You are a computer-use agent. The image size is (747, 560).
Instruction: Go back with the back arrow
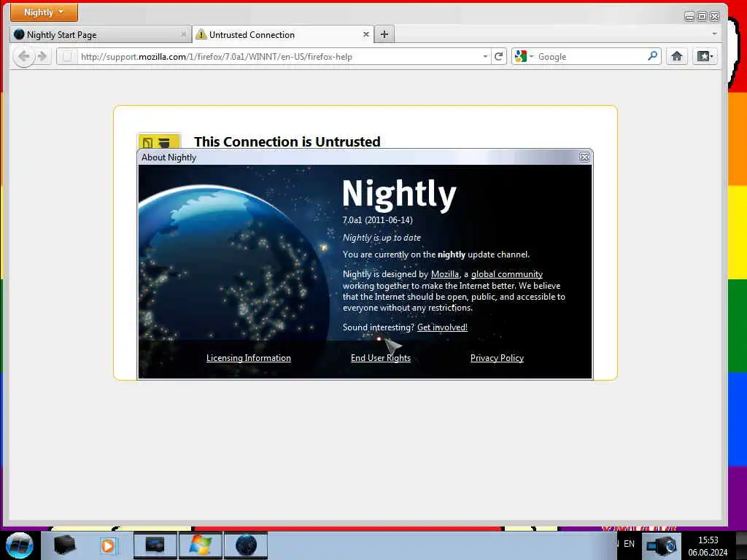(23, 57)
